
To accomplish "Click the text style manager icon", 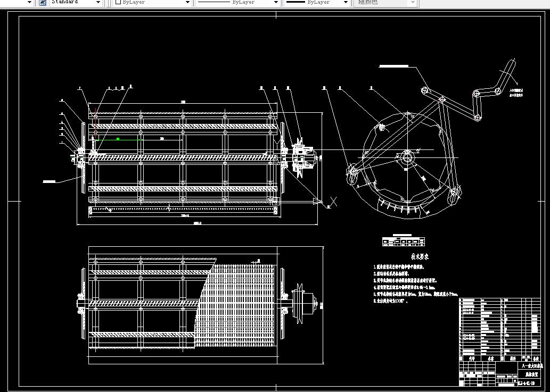I will [43, 3].
